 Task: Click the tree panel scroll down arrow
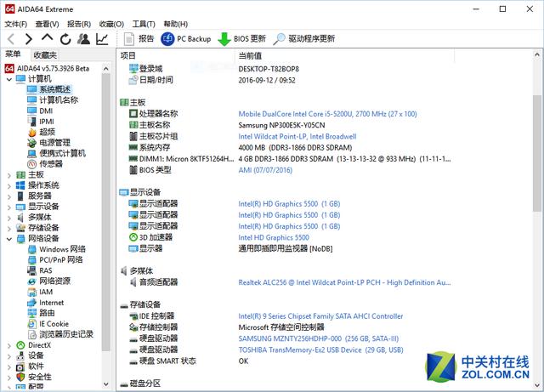click(106, 384)
